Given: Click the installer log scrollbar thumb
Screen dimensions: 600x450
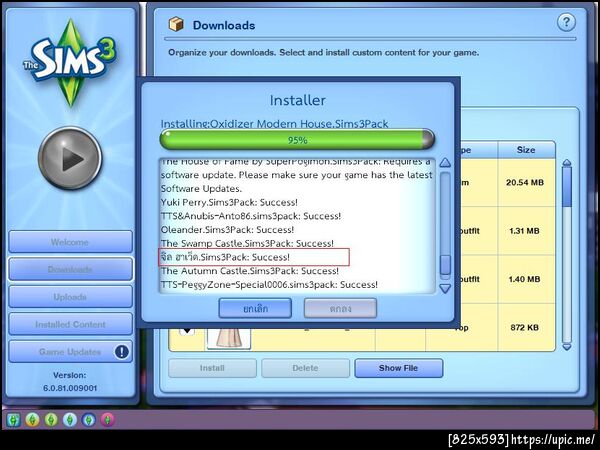Looking at the screenshot, I should click(445, 264).
